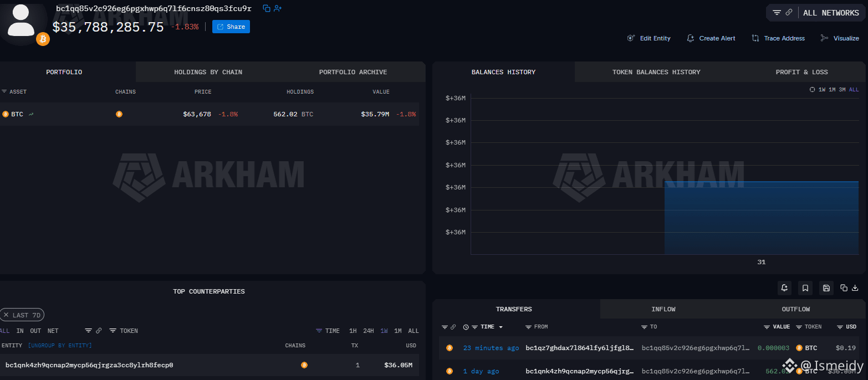This screenshot has height=380, width=868.
Task: Click the clock icon beside TIME header
Action: [x=466, y=327]
